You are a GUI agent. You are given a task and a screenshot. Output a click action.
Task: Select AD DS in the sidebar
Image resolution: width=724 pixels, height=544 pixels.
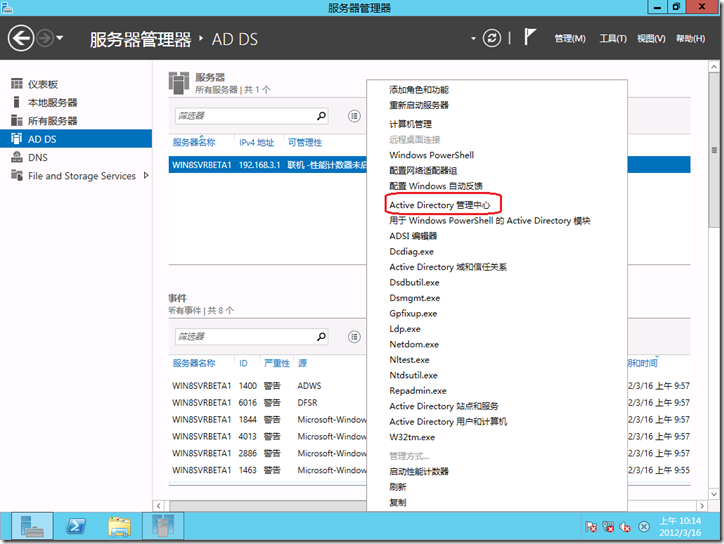[76, 139]
